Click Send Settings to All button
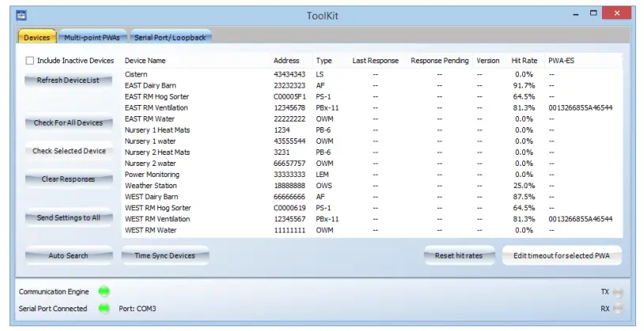The width and height of the screenshot is (644, 331). coord(69,217)
